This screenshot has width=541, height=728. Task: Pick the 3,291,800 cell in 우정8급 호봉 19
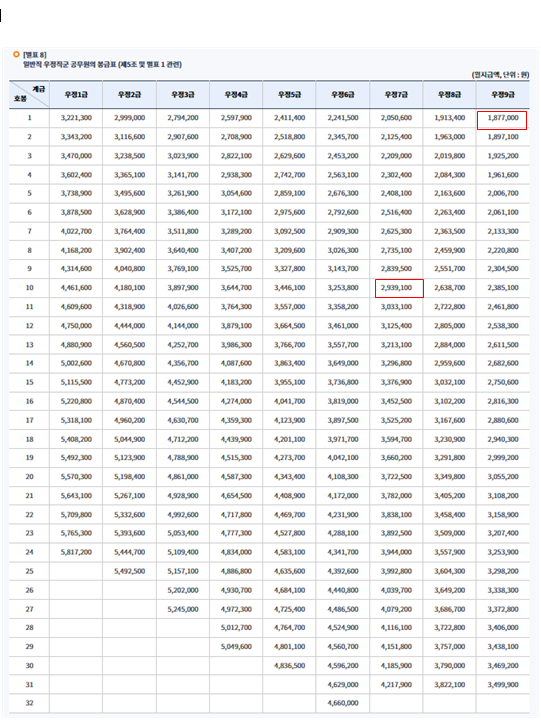[x=450, y=458]
